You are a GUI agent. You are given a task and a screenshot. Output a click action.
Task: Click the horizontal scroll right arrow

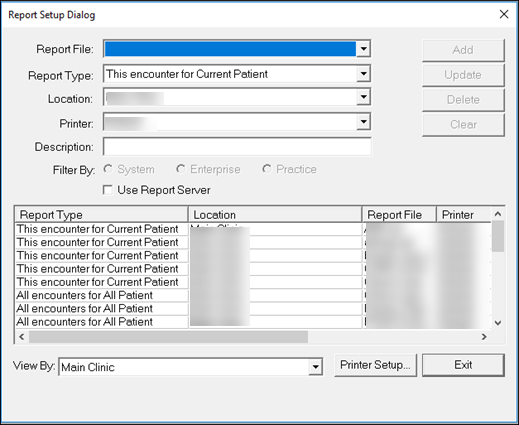(484, 337)
